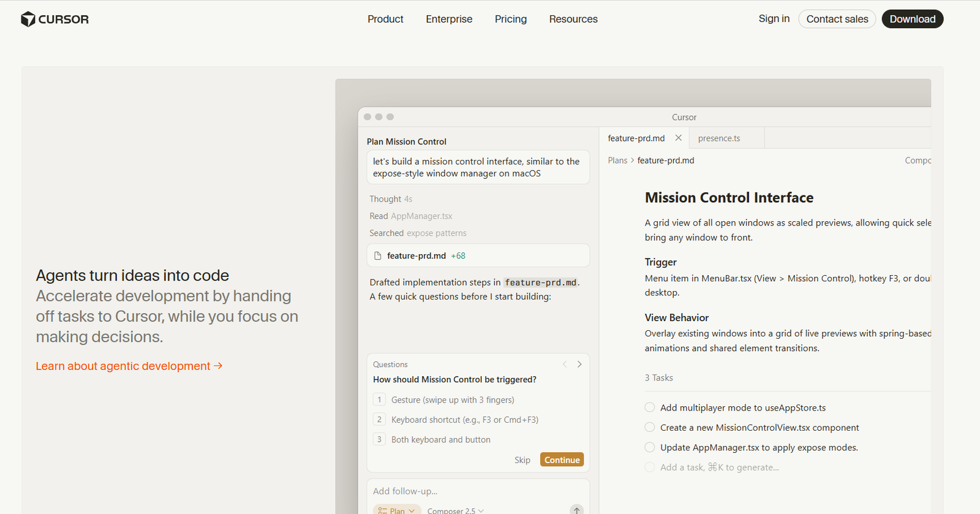Switch to the feature-prd.md tab
Image resolution: width=980 pixels, height=514 pixels.
coord(636,138)
